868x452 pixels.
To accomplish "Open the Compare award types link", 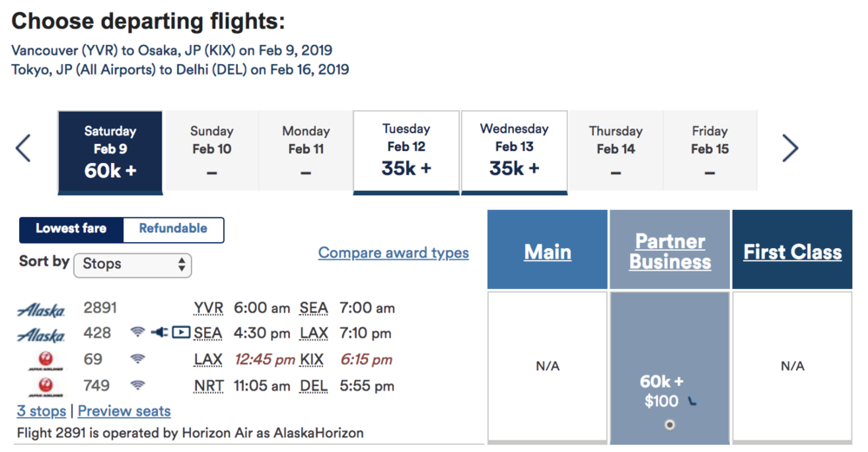I will tap(393, 253).
